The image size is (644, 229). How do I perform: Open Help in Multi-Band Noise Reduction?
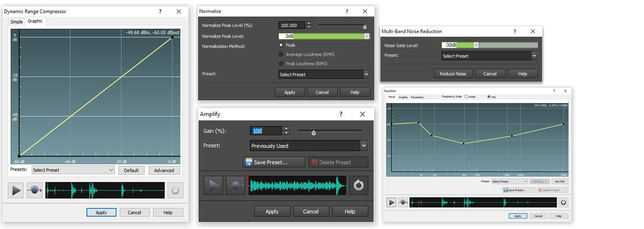point(522,74)
